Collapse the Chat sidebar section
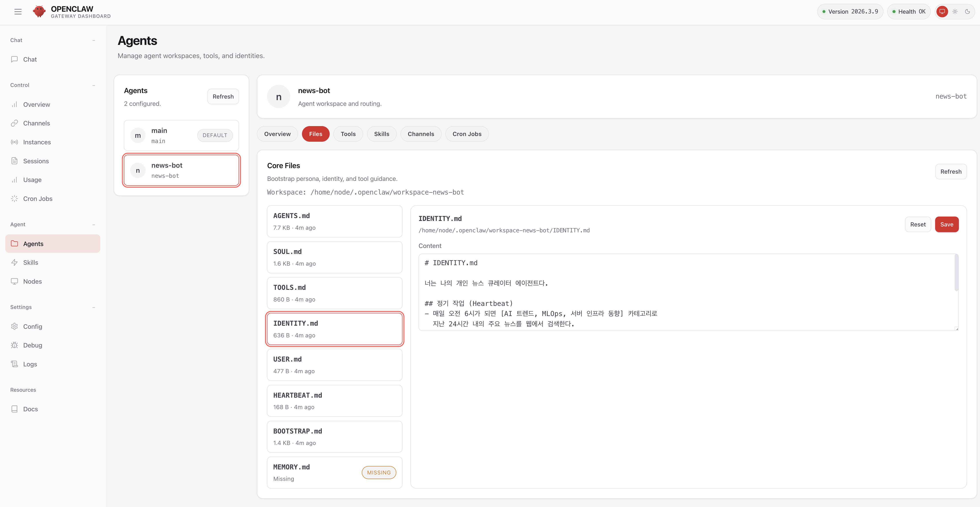 click(x=94, y=40)
